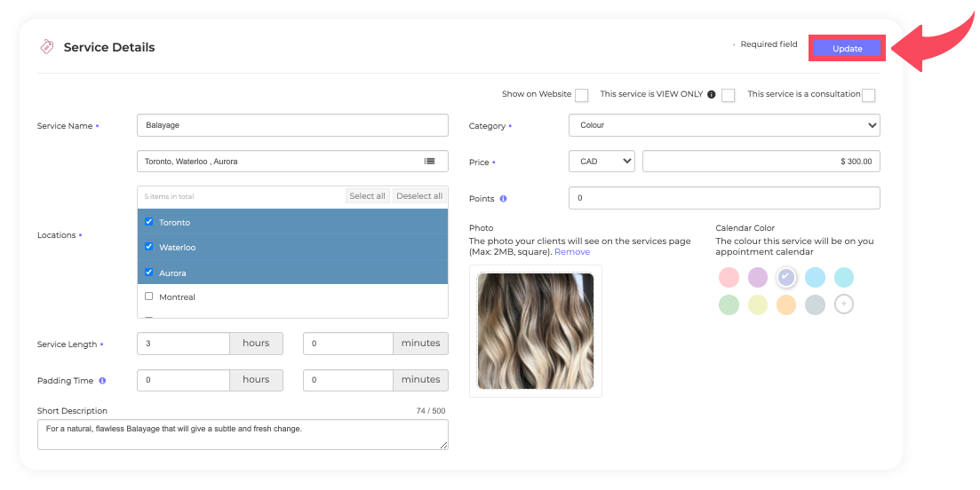Open VIEW ONLY info tooltip icon

coord(712,94)
